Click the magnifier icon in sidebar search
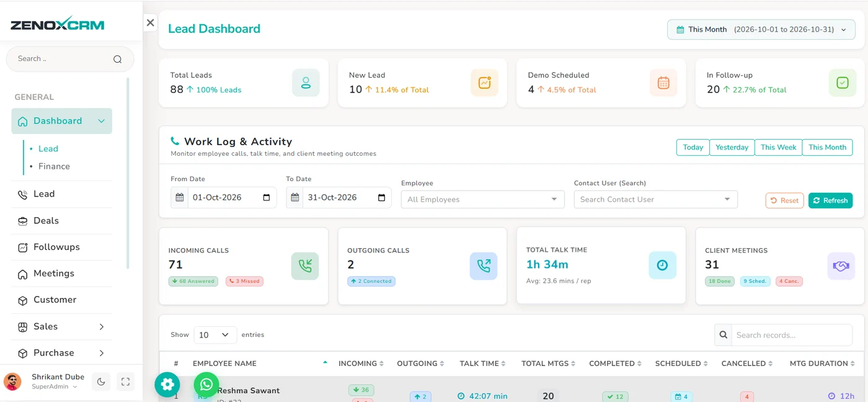868x402 pixels. [117, 60]
